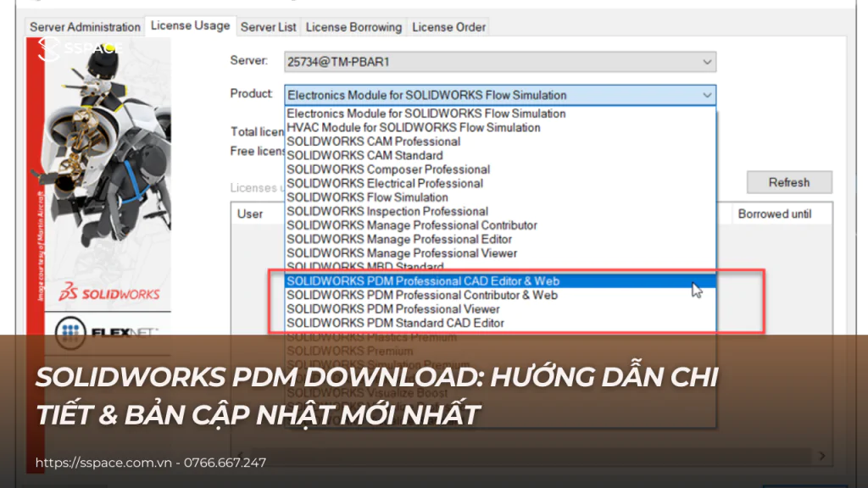Choose SOLIDWORKS Manage Professional Contributor
Image resolution: width=868 pixels, height=488 pixels.
click(x=500, y=225)
